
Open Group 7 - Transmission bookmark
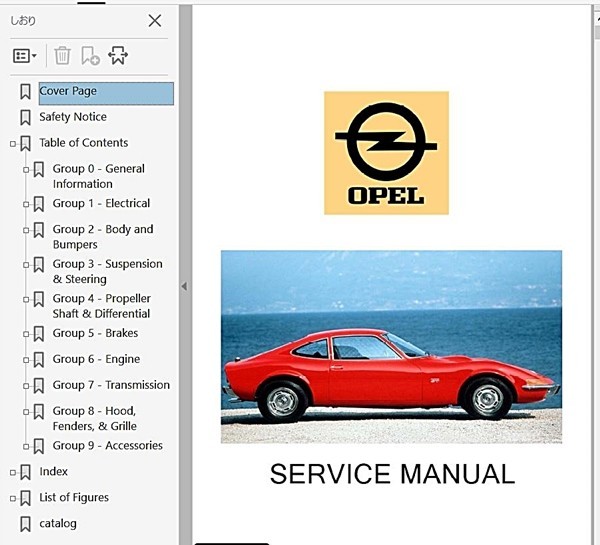[111, 385]
